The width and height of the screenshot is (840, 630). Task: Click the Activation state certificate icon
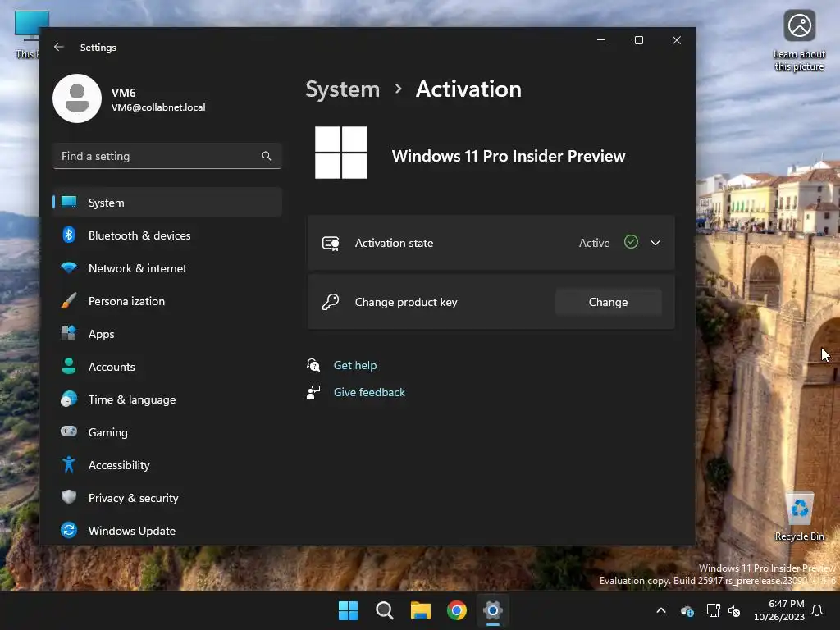(x=331, y=243)
